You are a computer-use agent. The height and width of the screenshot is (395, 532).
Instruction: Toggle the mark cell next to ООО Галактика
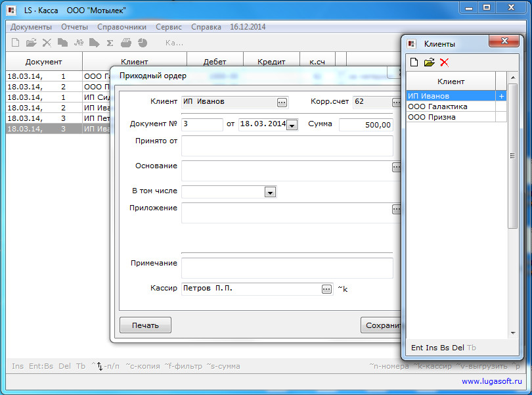pos(501,106)
